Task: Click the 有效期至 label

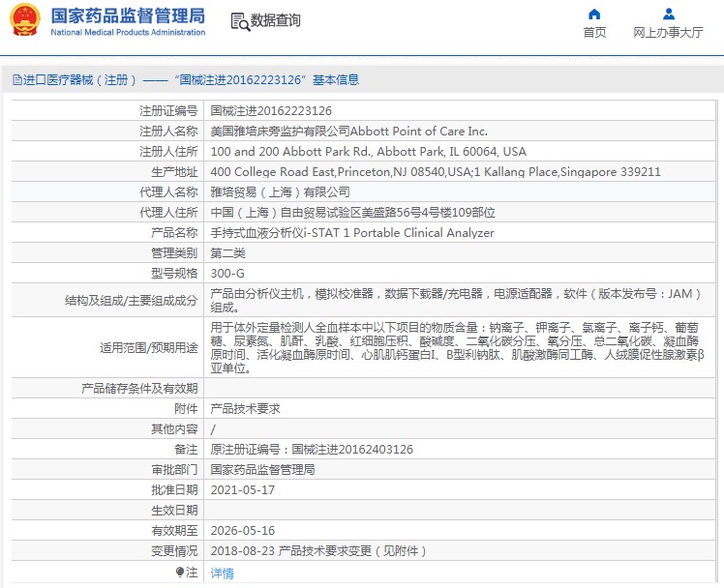Action: 174,530
